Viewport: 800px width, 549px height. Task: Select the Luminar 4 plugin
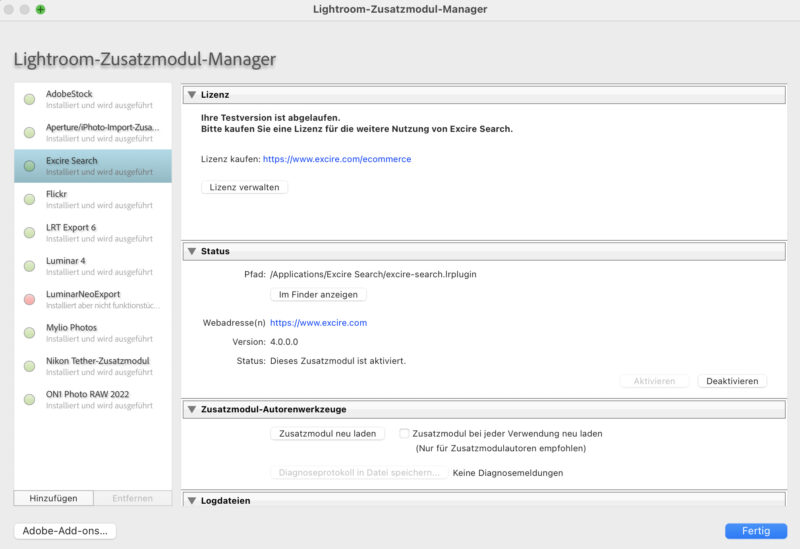pos(93,266)
